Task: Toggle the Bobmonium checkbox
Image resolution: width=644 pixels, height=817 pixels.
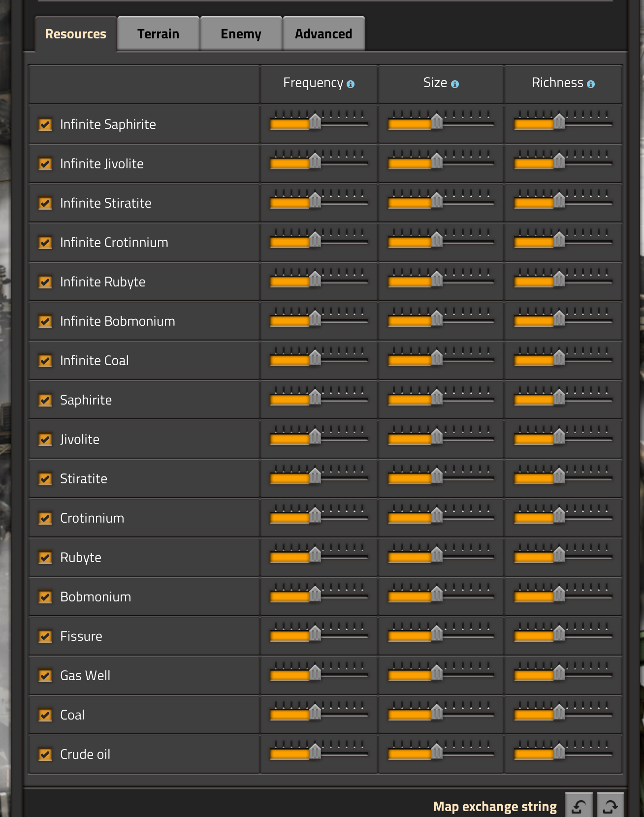Action: (45, 597)
